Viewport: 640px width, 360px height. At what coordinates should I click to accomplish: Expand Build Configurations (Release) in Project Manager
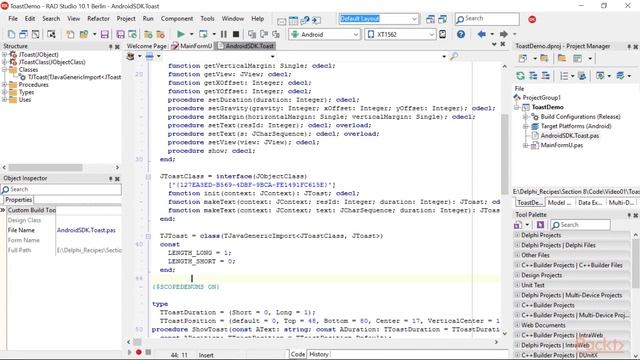[526, 117]
